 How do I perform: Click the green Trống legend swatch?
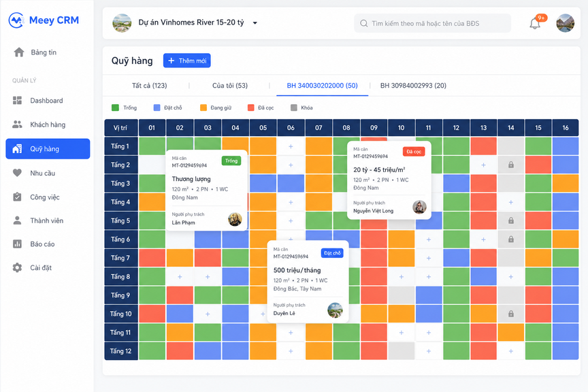(x=115, y=108)
